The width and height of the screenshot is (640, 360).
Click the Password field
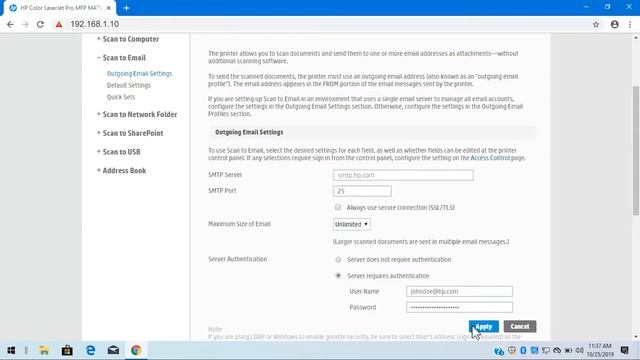[x=459, y=307]
